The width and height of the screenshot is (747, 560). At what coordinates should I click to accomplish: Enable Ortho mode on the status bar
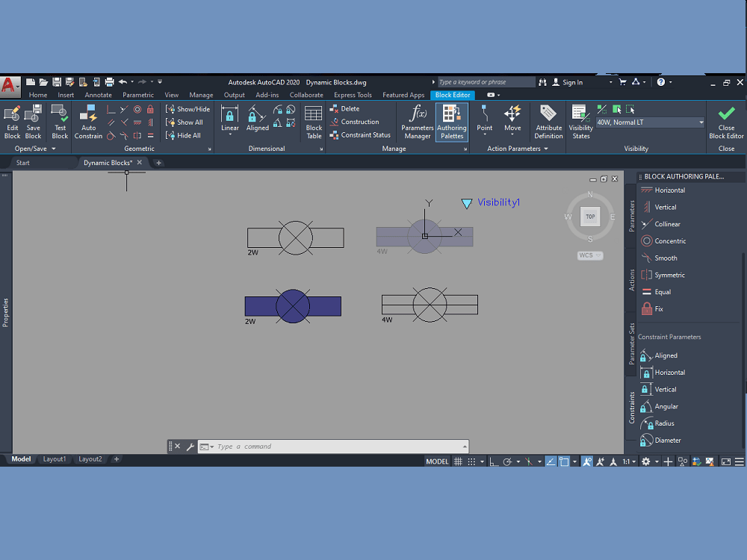coord(493,461)
